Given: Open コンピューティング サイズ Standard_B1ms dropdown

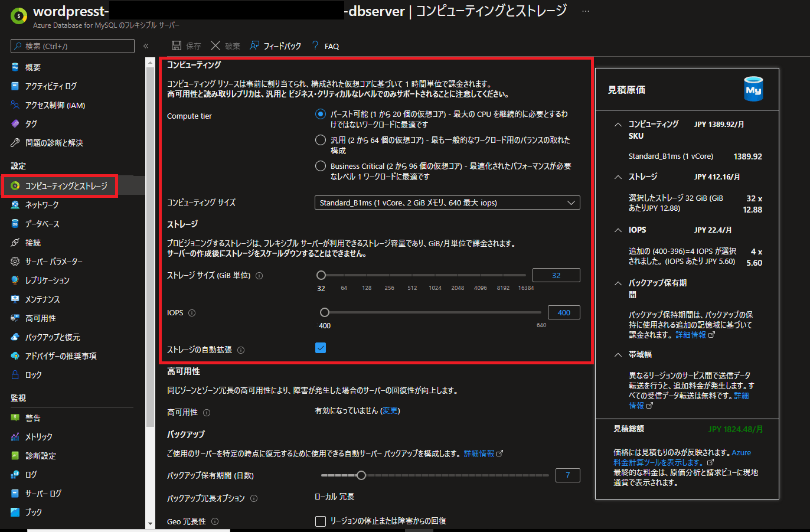Looking at the screenshot, I should (448, 203).
